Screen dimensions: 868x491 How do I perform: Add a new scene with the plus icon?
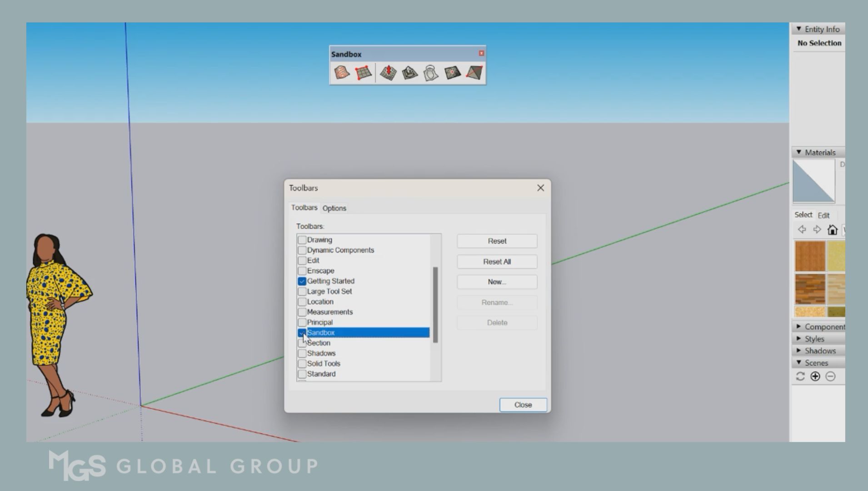(x=815, y=376)
